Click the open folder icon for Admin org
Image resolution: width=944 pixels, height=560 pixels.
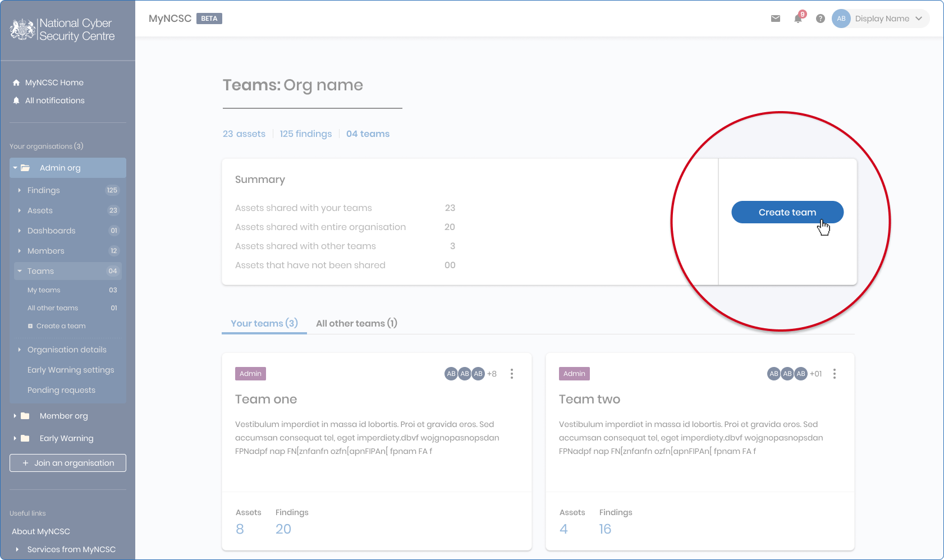pyautogui.click(x=25, y=168)
